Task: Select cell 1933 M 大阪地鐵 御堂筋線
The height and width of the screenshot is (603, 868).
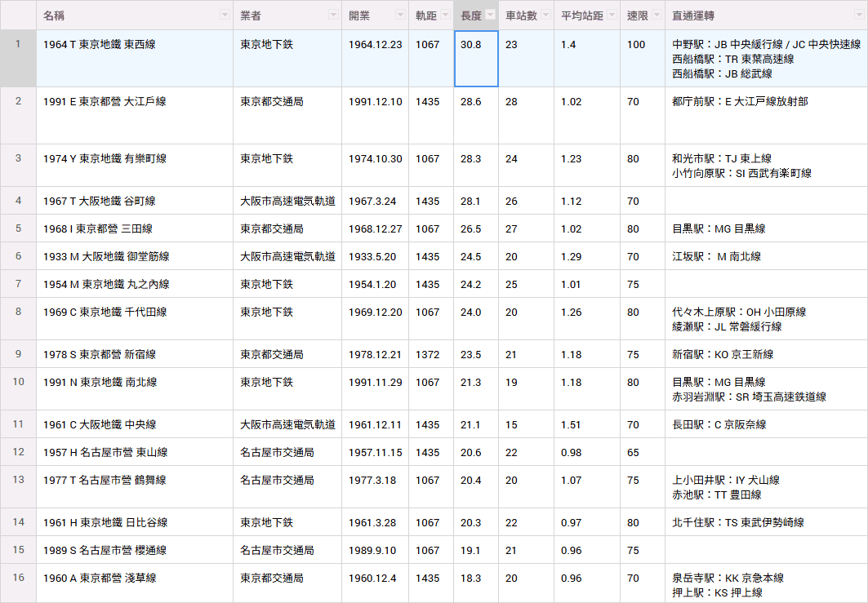Action: point(135,256)
